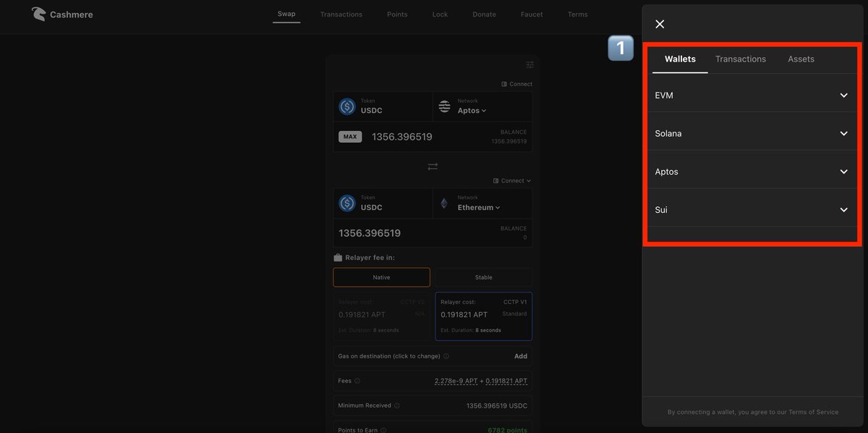Click info icon next to Fees

358,381
